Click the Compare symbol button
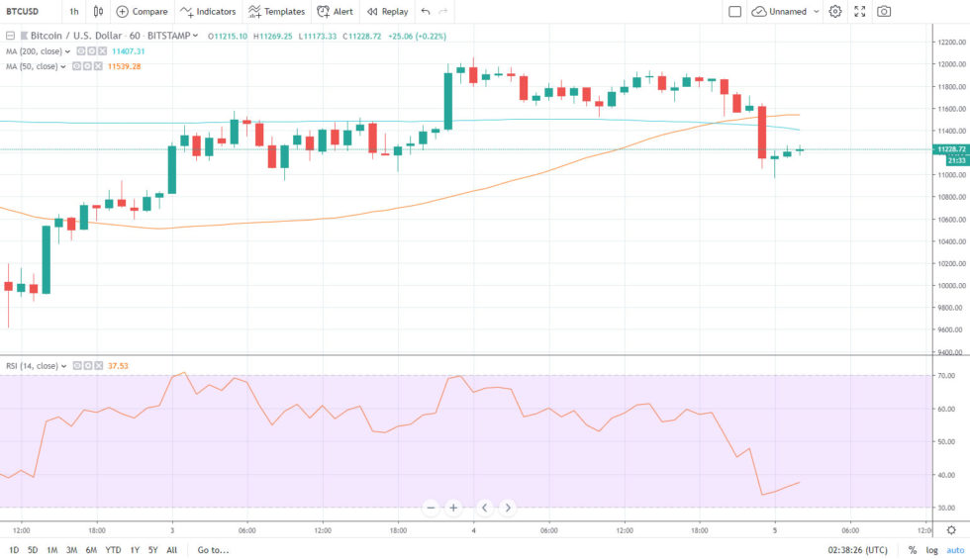970x560 pixels. [x=143, y=11]
